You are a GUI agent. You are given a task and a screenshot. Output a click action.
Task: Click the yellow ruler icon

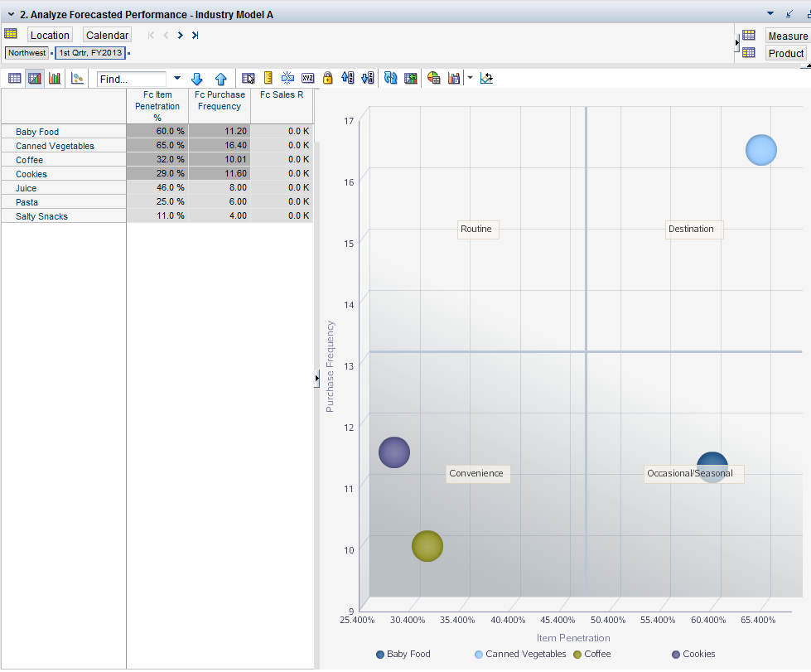268,78
